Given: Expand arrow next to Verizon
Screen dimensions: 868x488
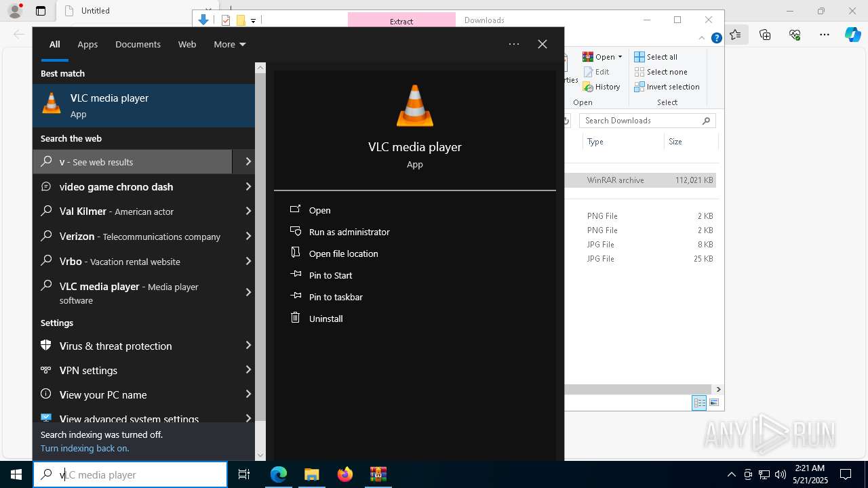Looking at the screenshot, I should (x=248, y=236).
